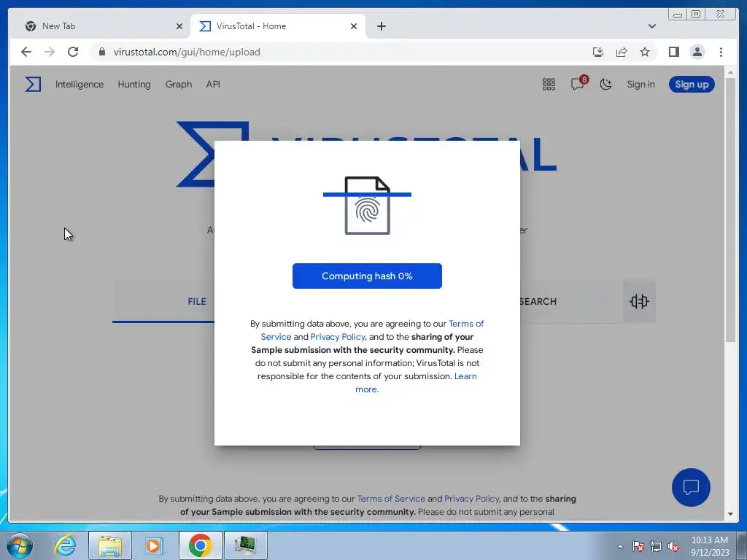Toggle dark mode moon icon

point(605,85)
